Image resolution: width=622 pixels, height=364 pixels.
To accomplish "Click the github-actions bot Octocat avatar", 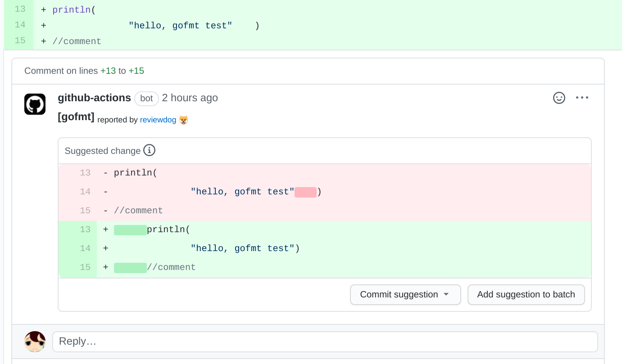I will (35, 104).
